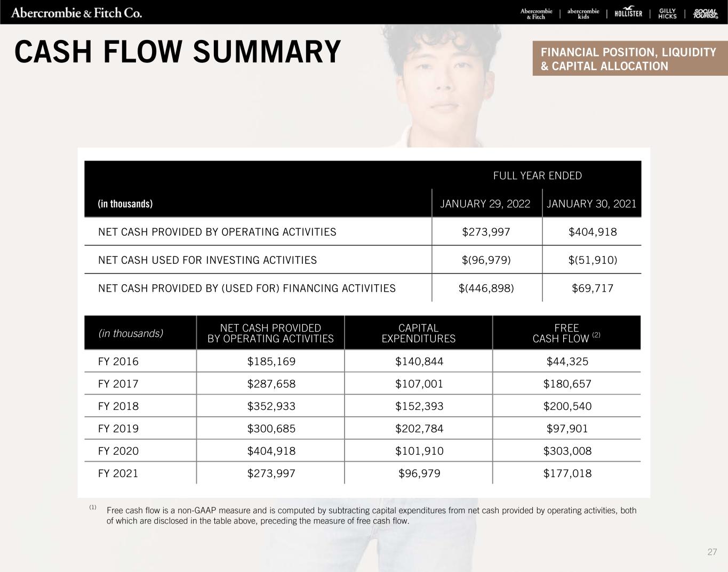Click the page number 27
Image resolution: width=728 pixels, height=572 pixels.
(712, 552)
